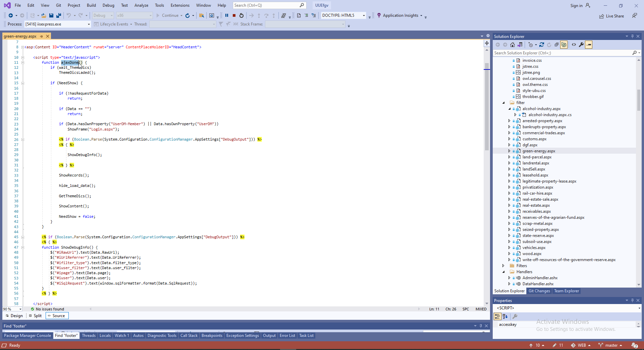Toggle Alphabetical sorting in Properties panel
The width and height of the screenshot is (644, 350).
pyautogui.click(x=505, y=316)
